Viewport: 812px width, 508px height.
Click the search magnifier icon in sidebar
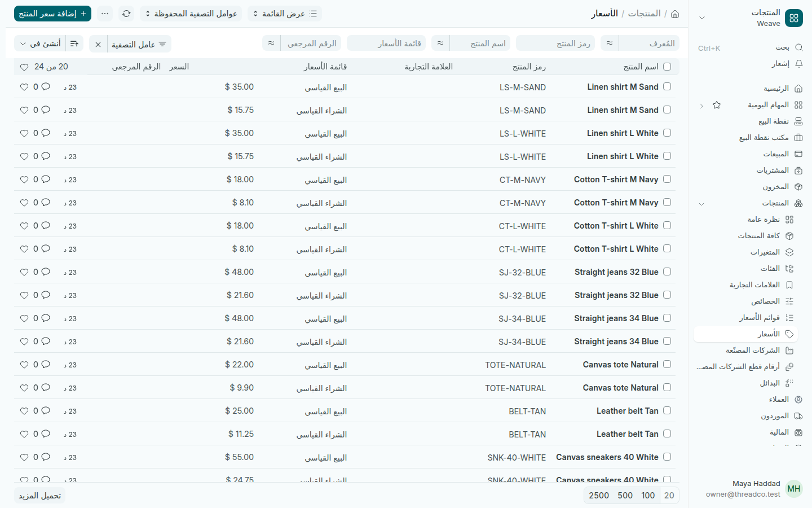[798, 47]
